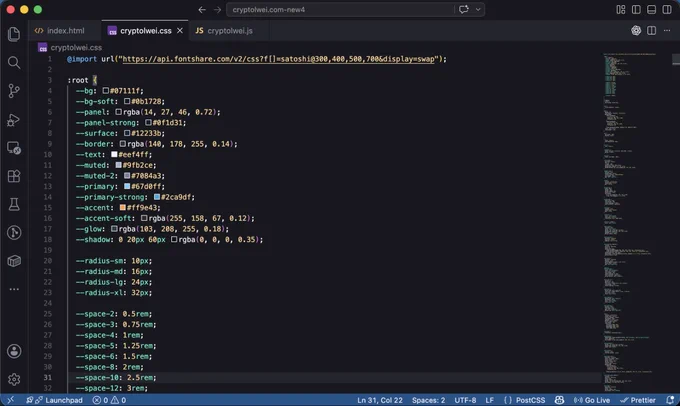The height and width of the screenshot is (406, 680).
Task: Open Copilot status icon in status bar
Action: tap(559, 400)
